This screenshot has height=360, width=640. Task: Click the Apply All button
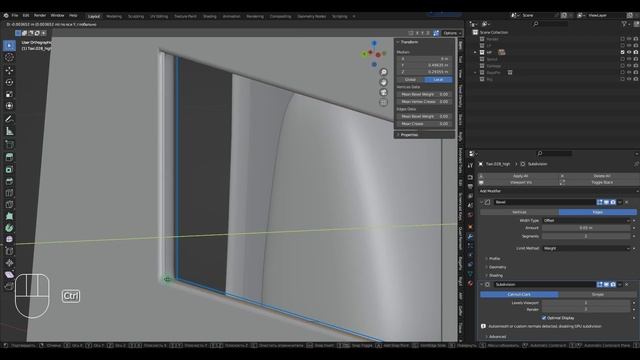(x=519, y=176)
